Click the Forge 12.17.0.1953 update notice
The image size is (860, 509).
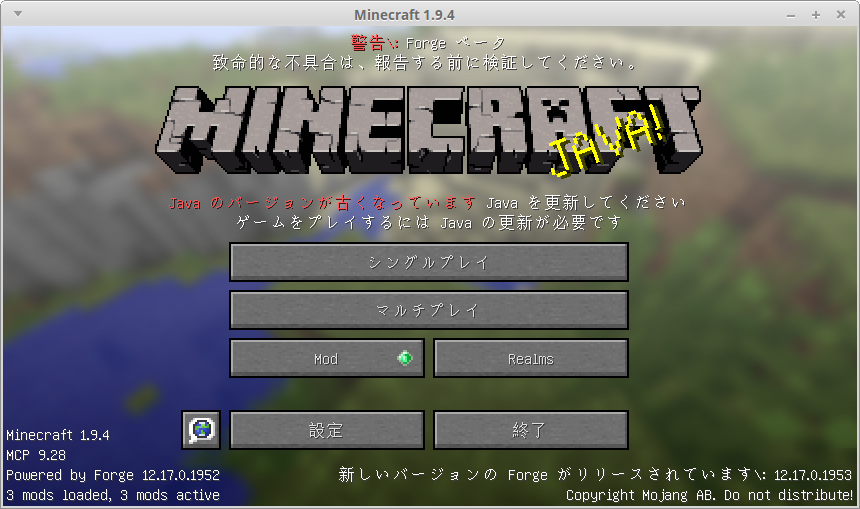click(x=595, y=474)
